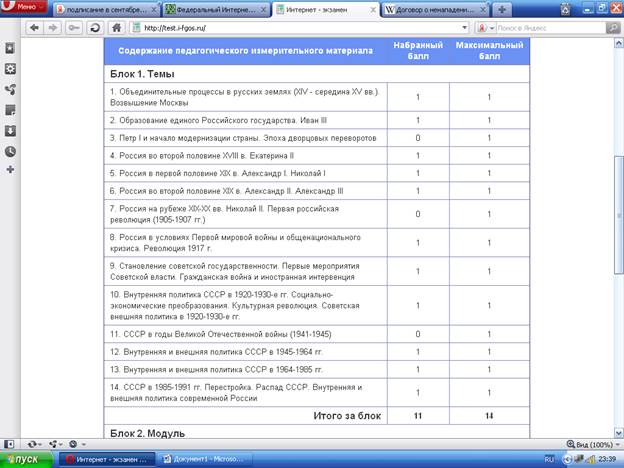Click the scrollbar down arrow

pyautogui.click(x=619, y=433)
